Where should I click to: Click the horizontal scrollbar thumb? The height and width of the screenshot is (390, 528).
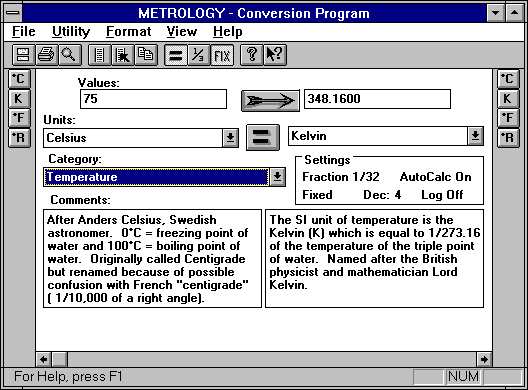point(60,359)
